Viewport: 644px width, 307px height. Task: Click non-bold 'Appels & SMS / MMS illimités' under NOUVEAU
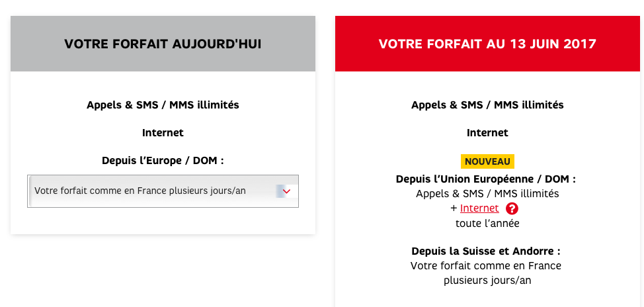[487, 194]
